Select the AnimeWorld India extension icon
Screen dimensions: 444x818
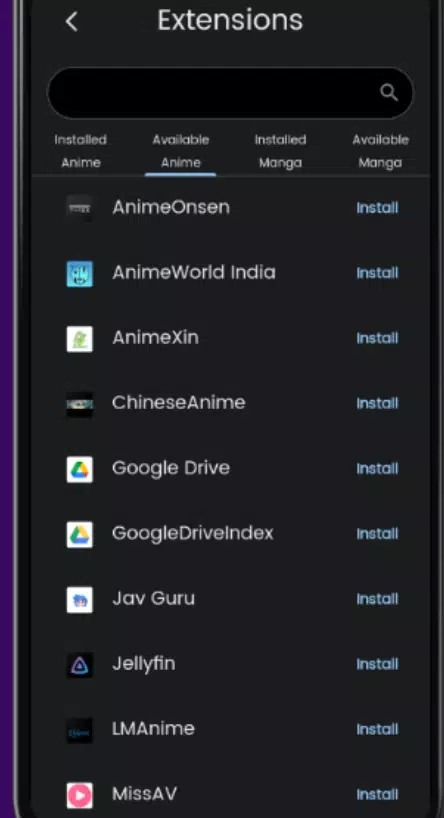click(80, 274)
